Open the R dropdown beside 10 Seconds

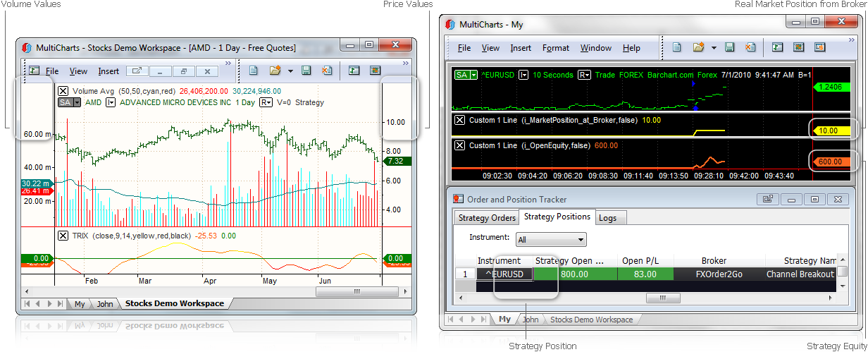tap(584, 75)
